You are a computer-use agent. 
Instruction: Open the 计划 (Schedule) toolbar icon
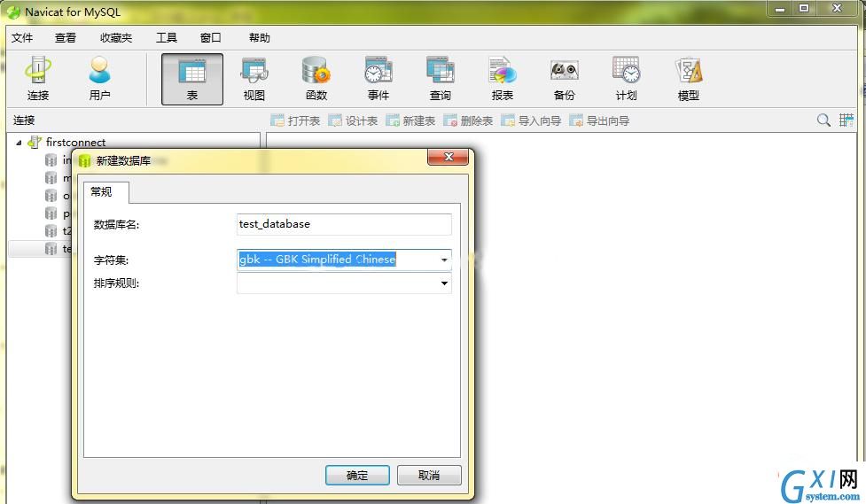(627, 79)
